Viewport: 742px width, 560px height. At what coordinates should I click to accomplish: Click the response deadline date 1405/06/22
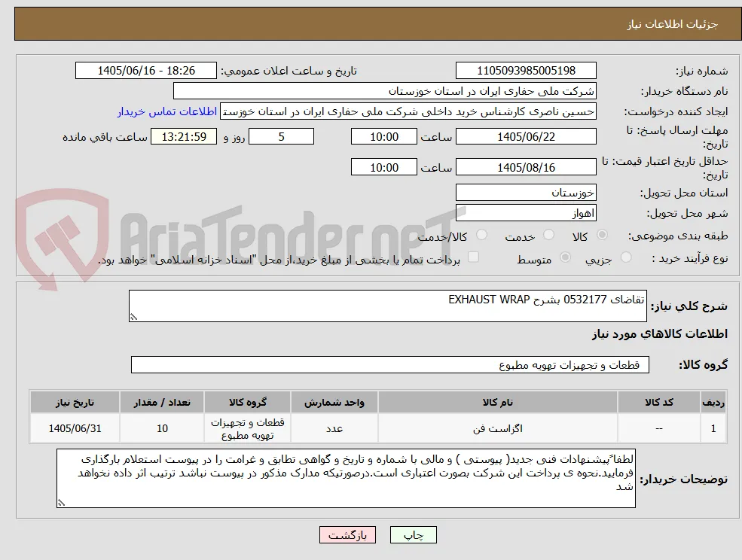pyautogui.click(x=526, y=137)
